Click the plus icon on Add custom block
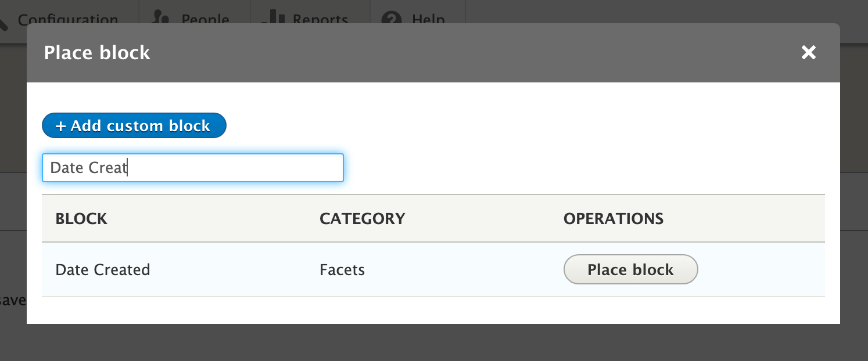 [x=61, y=125]
